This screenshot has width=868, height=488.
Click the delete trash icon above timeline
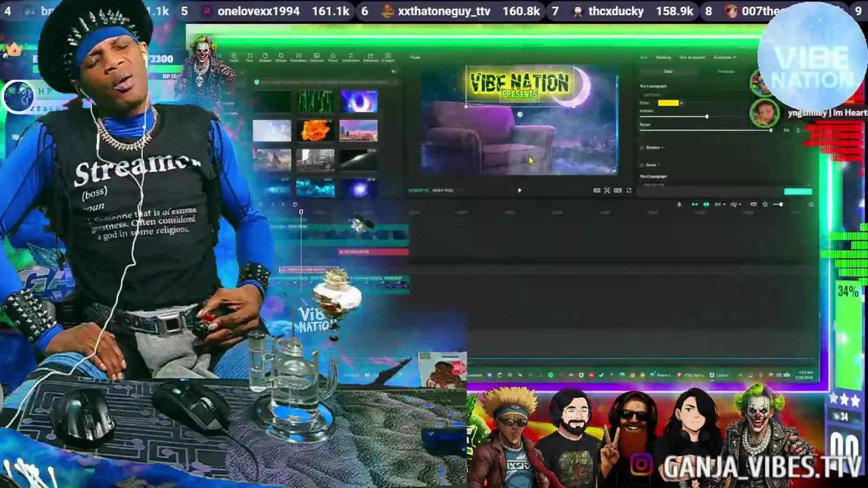pyautogui.click(x=295, y=204)
